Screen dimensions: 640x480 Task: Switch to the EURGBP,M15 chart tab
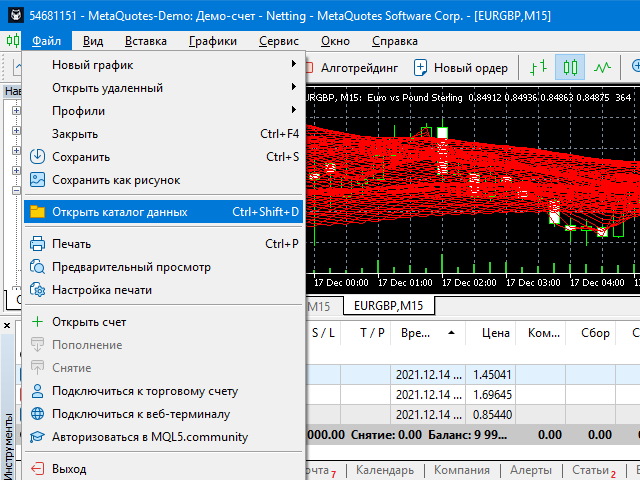(389, 306)
